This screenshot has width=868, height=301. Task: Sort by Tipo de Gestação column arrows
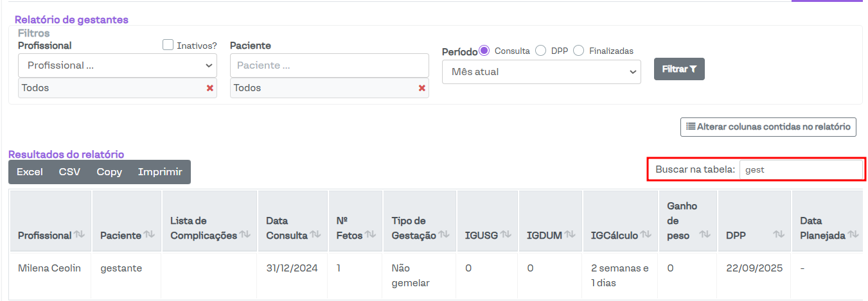point(443,235)
